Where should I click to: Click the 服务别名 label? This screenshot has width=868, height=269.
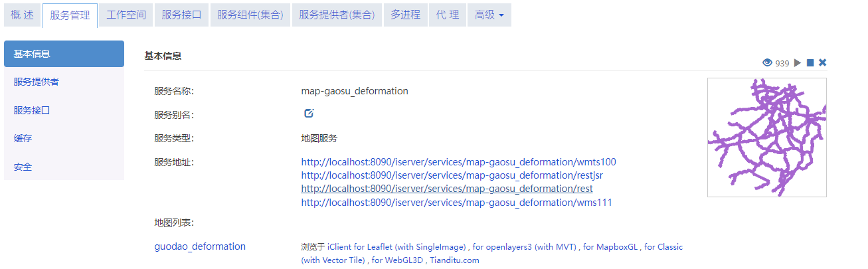174,114
